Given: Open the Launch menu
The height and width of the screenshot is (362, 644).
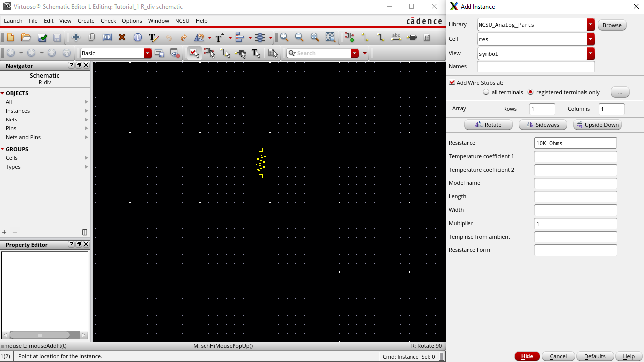Looking at the screenshot, I should pyautogui.click(x=13, y=21).
